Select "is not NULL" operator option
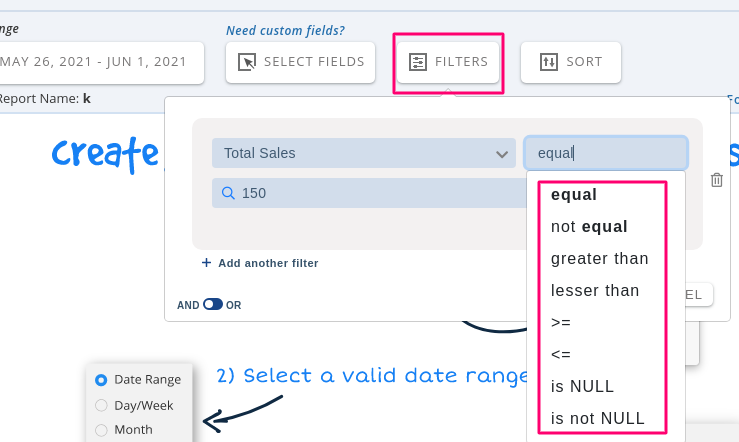 [597, 418]
